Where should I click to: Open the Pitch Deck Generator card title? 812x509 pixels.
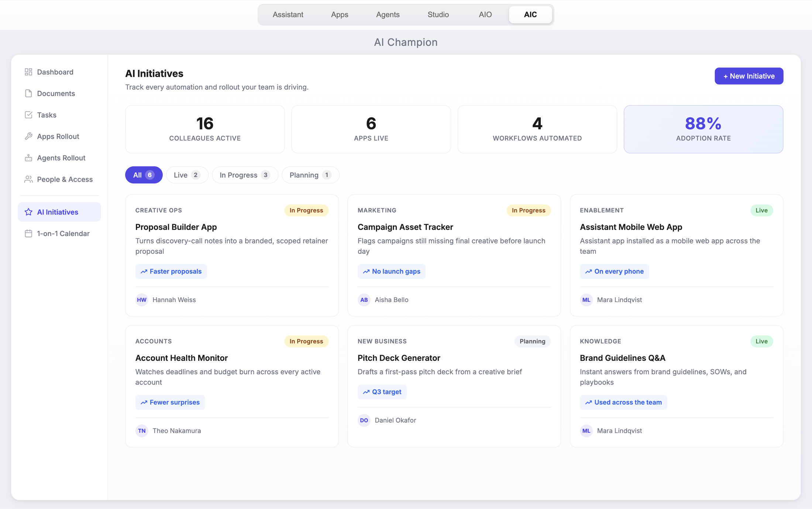pyautogui.click(x=399, y=358)
